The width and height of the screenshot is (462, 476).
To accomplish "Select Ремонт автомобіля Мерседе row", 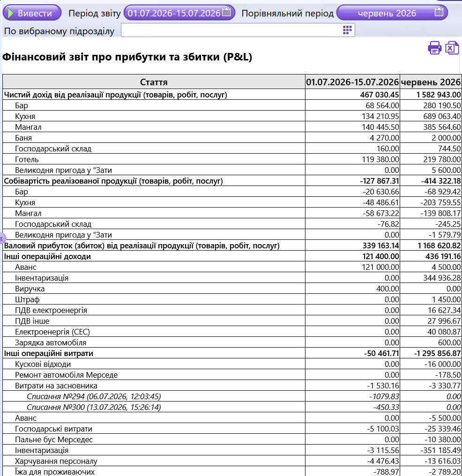I will coord(232,375).
